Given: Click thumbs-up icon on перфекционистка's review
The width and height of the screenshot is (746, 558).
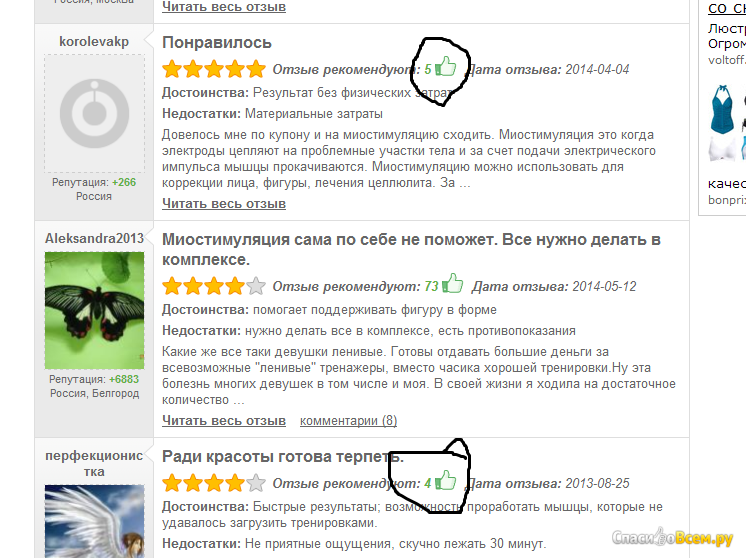Looking at the screenshot, I should click(446, 480).
